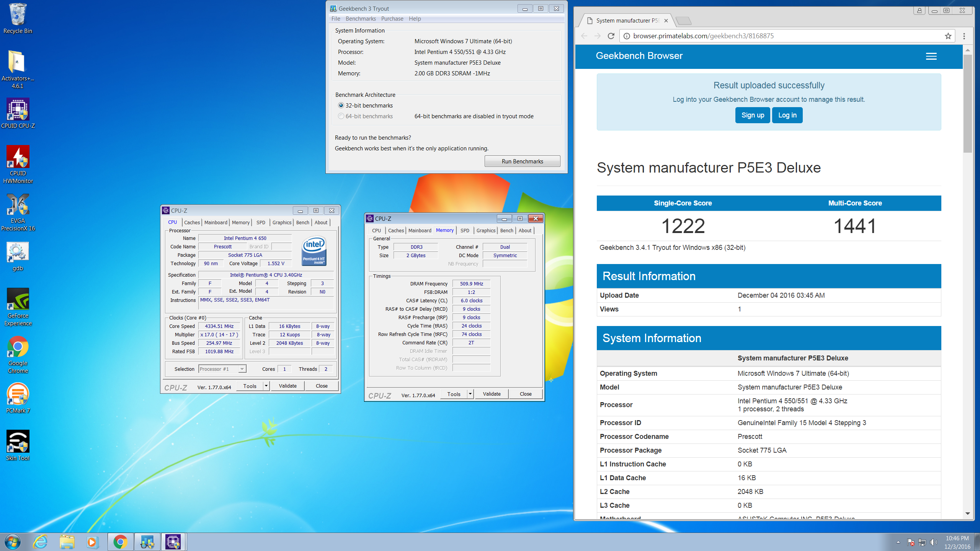980x551 pixels.
Task: Click Close in the right CPU-Z window
Action: coord(525,394)
